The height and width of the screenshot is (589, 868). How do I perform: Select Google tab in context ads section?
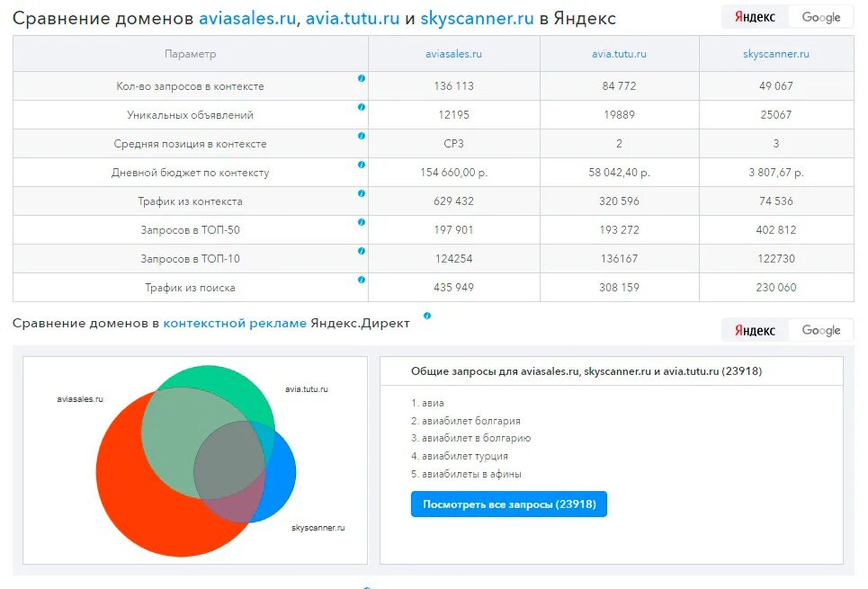[x=821, y=331]
